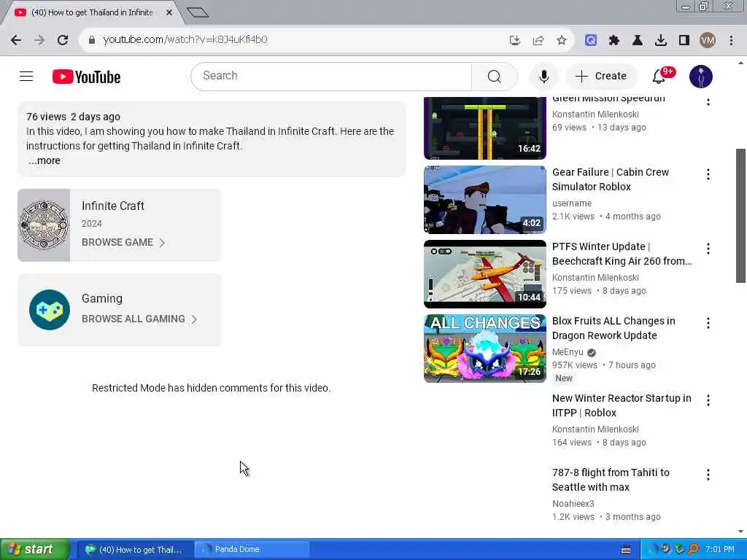The height and width of the screenshot is (560, 747).
Task: View site info padlock icon
Action: coord(91,40)
